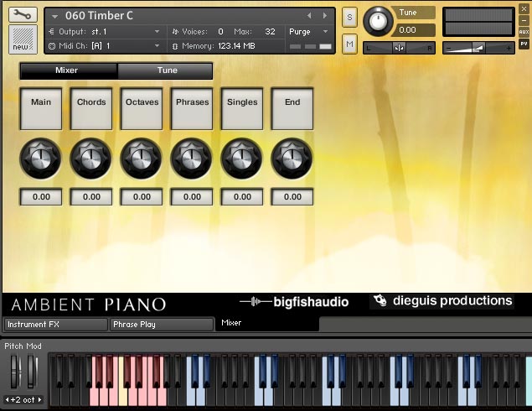Adjust the instrument volume slider

point(478,48)
